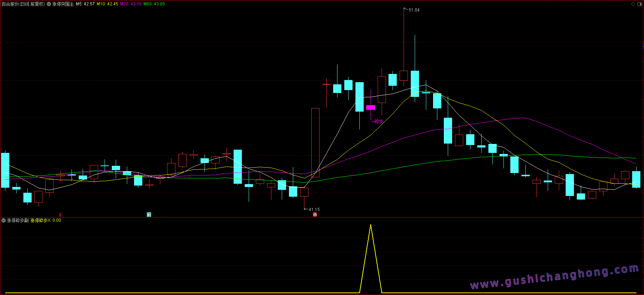Click the red 涨 limit-up marker
This screenshot has width=644, height=295.
pos(315,215)
